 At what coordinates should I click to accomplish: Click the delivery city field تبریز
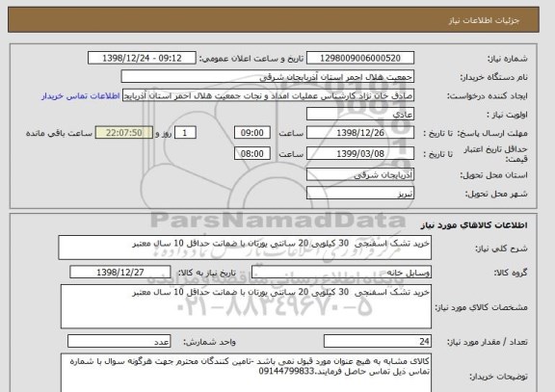(360, 194)
